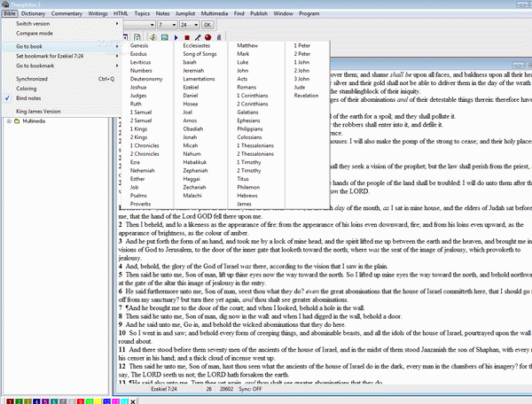Click the red record circle icon
532x404 pixels.
tap(207, 36)
